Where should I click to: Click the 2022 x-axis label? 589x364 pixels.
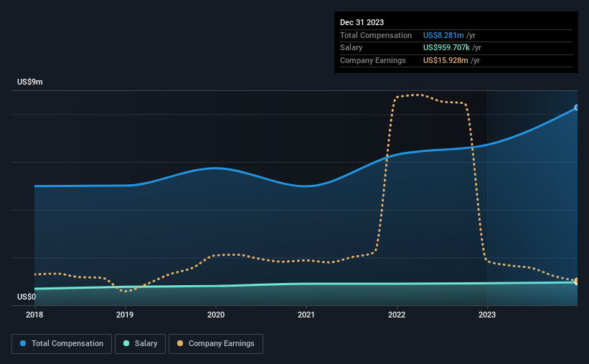tap(397, 315)
